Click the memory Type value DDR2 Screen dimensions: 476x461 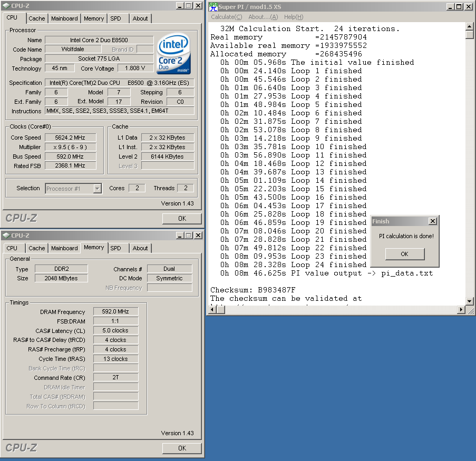click(x=61, y=269)
